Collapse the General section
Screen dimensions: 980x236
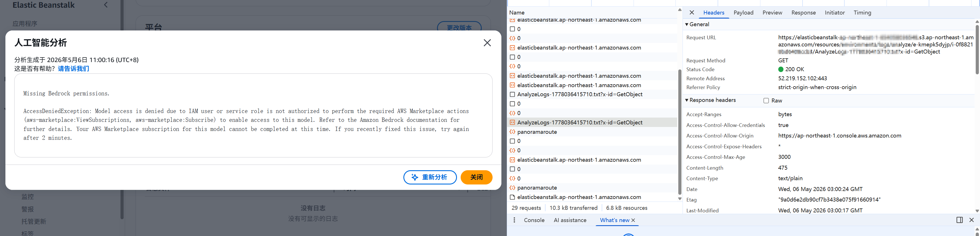tap(687, 24)
